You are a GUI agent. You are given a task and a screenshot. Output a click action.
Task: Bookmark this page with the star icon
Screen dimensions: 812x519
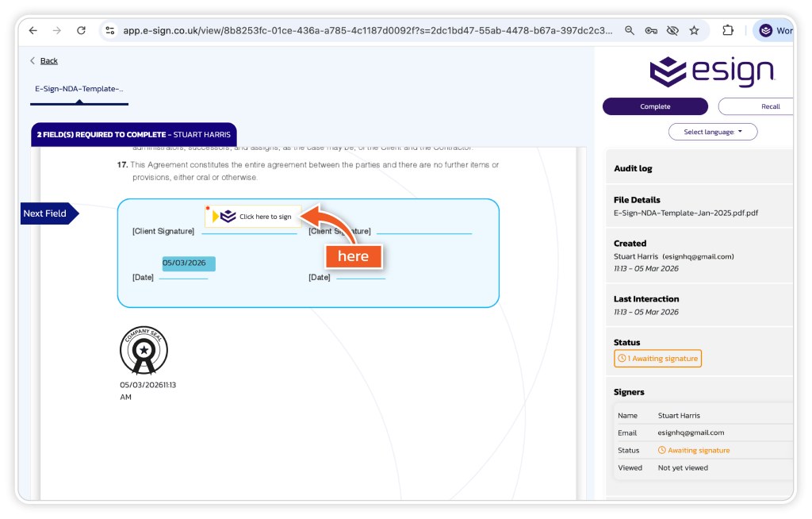pyautogui.click(x=694, y=30)
